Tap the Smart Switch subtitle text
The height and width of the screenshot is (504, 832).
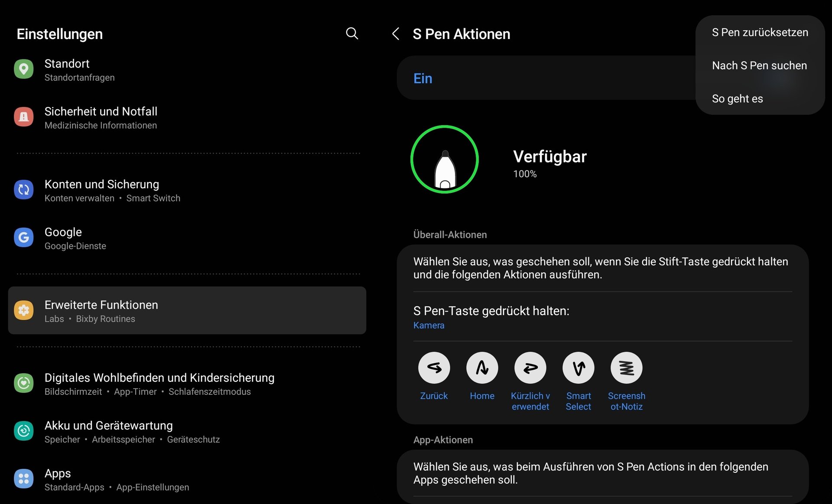(x=153, y=198)
